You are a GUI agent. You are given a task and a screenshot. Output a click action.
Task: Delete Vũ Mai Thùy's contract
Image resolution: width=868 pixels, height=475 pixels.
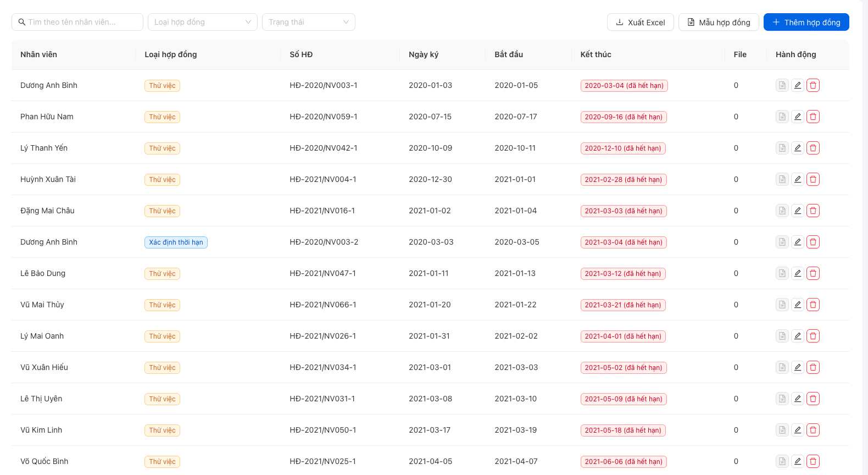(813, 305)
